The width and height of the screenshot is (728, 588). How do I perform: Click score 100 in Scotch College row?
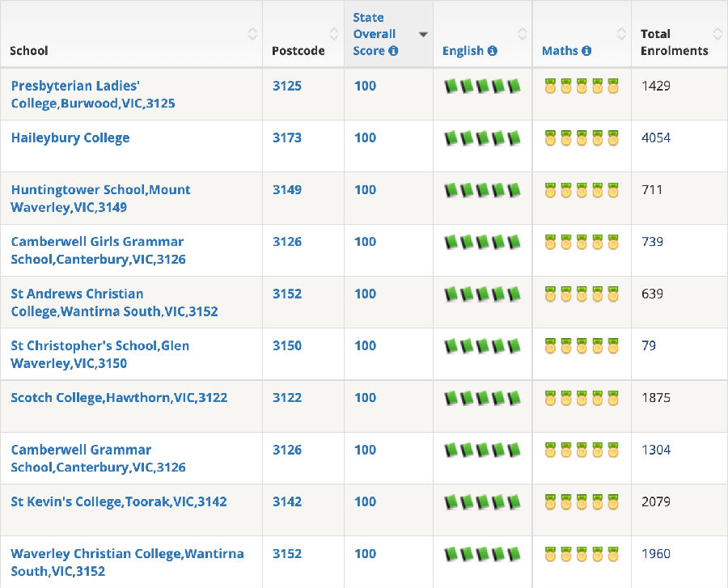(x=365, y=398)
